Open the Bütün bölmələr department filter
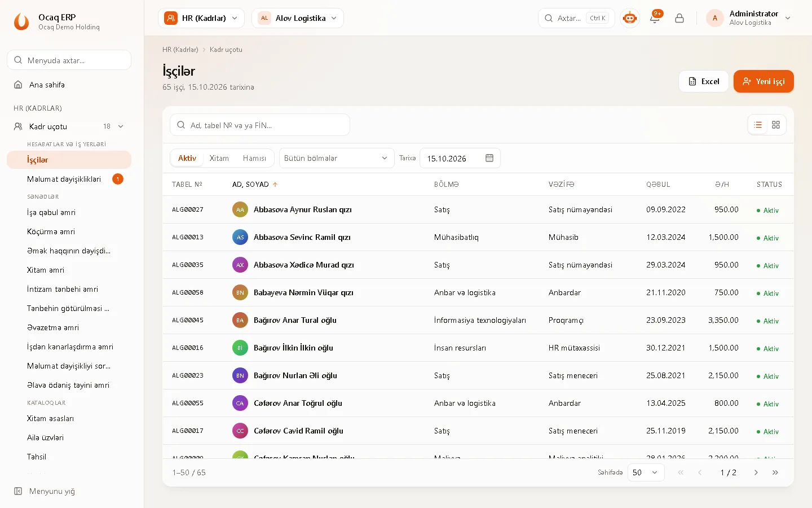Screen dimensions: 812x508 click(336, 158)
